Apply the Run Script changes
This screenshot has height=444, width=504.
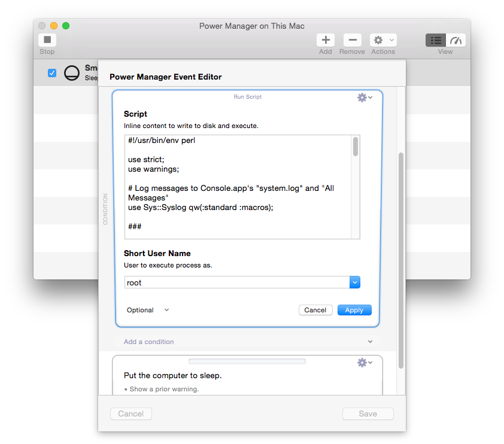click(x=354, y=310)
